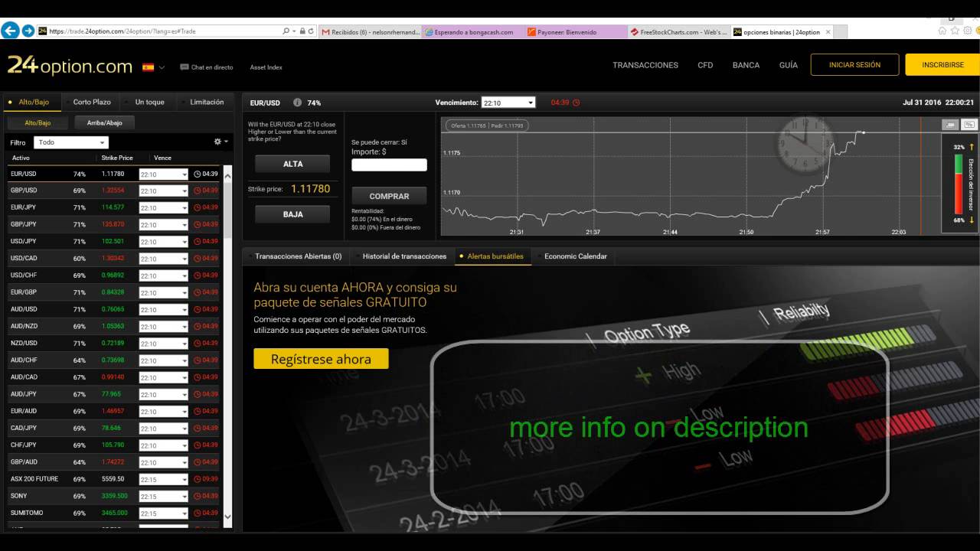Switch to the Corto Plazo tab

coord(92,102)
